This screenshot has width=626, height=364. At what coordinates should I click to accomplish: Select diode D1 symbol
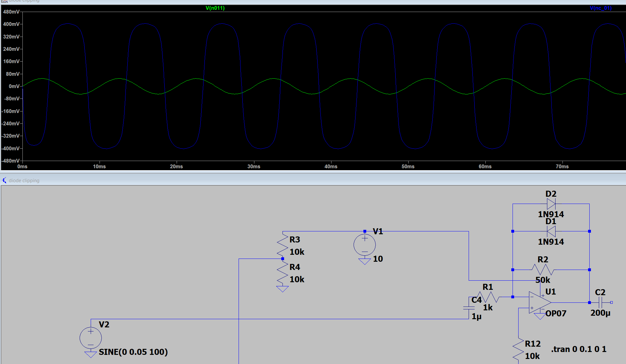[551, 231]
